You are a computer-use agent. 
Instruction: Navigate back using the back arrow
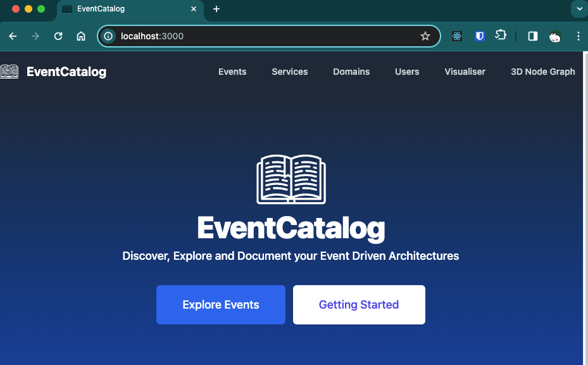click(x=13, y=36)
